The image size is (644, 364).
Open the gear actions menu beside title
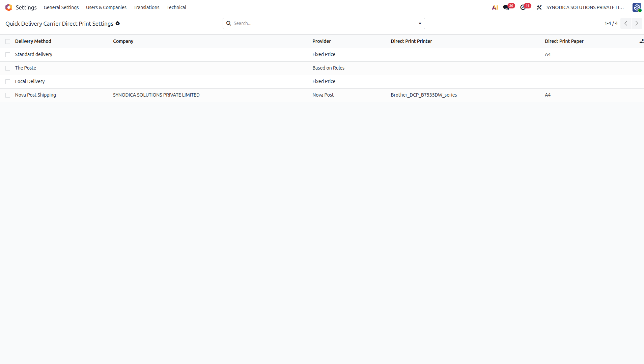(x=118, y=23)
